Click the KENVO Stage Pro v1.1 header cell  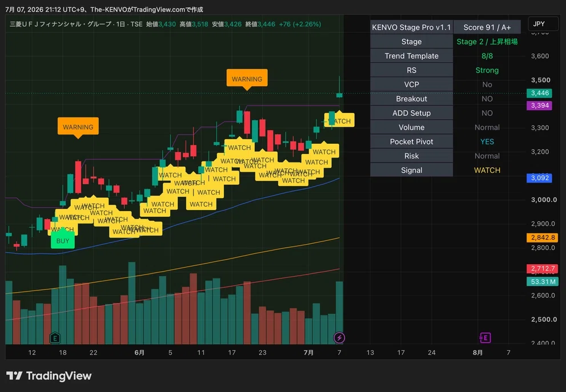[x=411, y=27]
